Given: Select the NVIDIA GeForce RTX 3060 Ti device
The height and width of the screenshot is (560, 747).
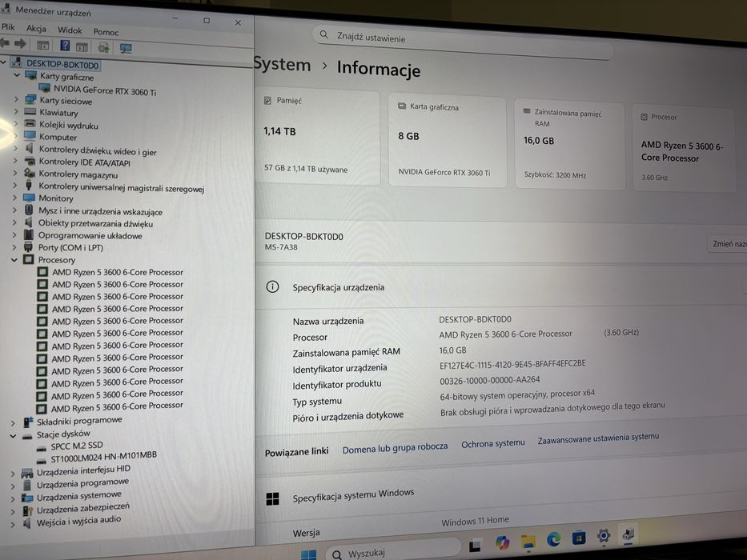Looking at the screenshot, I should (x=104, y=90).
